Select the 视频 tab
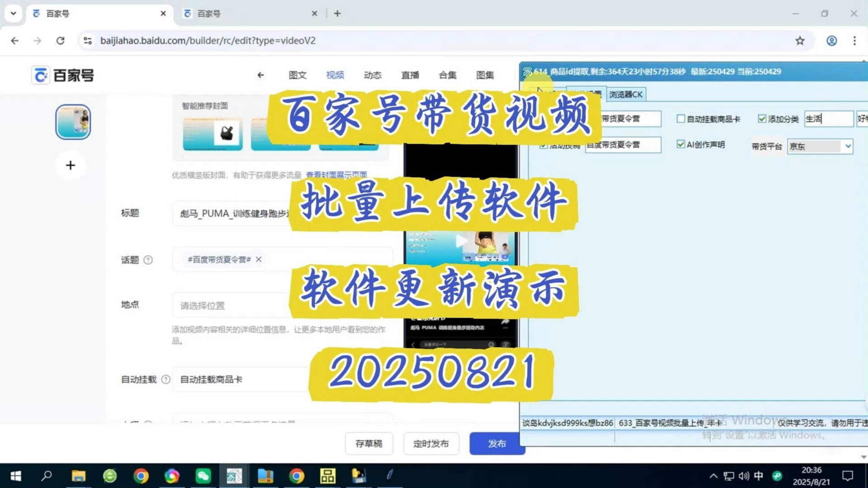The width and height of the screenshot is (868, 488). [x=335, y=75]
